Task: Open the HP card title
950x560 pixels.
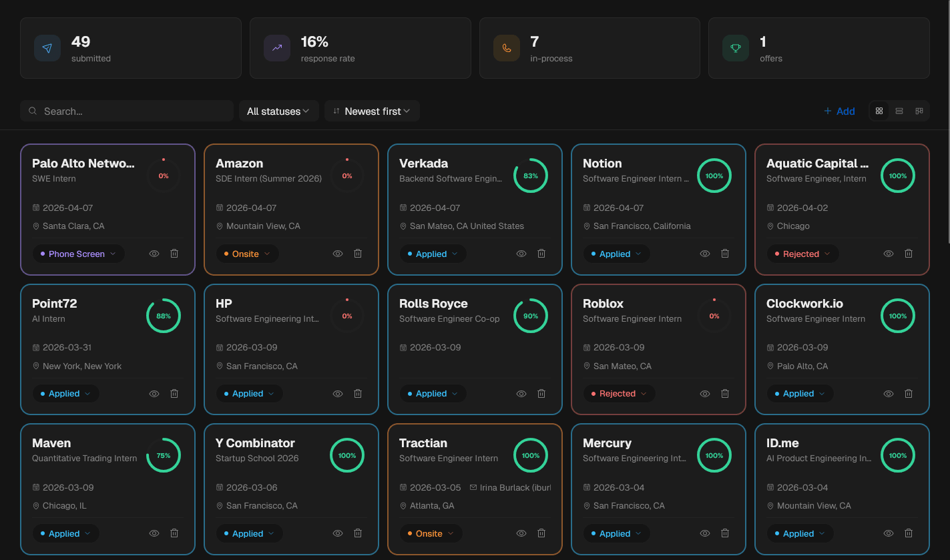Action: point(224,304)
